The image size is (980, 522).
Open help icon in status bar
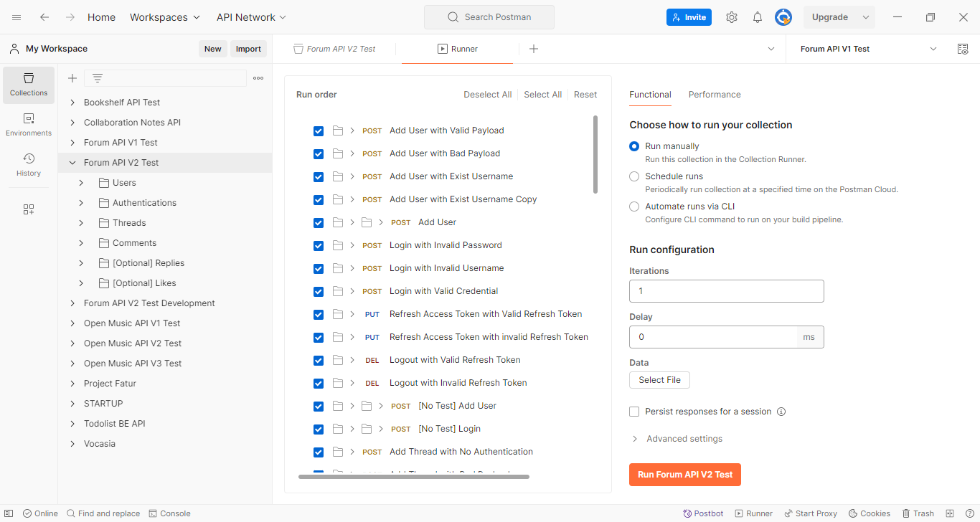pyautogui.click(x=969, y=513)
